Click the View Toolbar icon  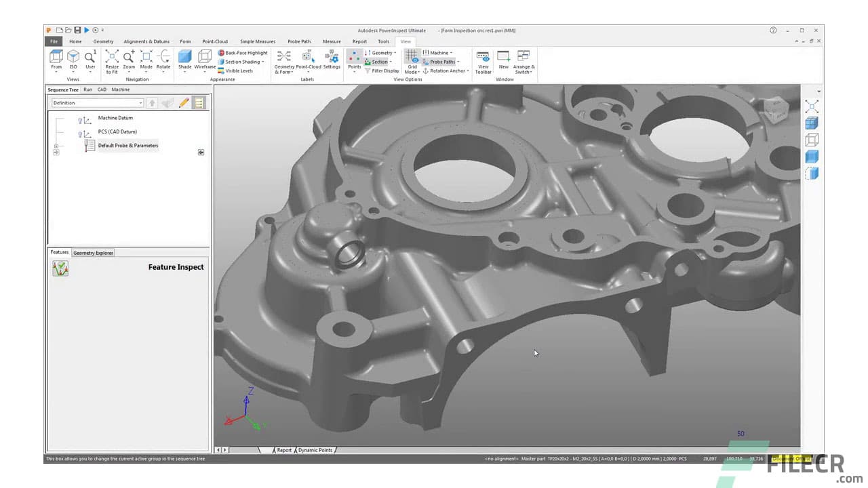pos(483,60)
